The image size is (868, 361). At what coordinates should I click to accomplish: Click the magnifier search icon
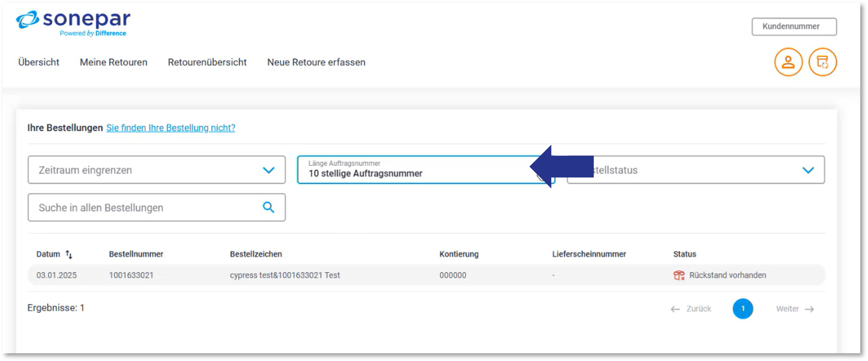click(268, 207)
